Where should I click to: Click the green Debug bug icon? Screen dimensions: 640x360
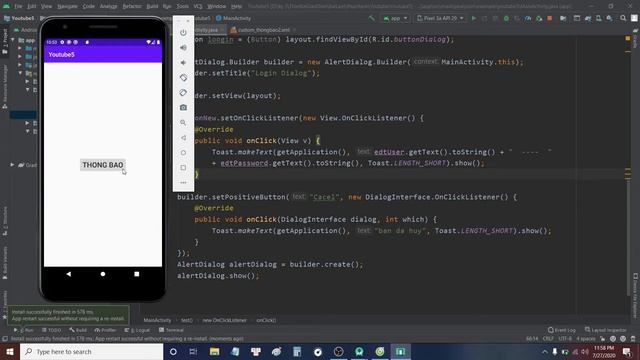[x=506, y=18]
